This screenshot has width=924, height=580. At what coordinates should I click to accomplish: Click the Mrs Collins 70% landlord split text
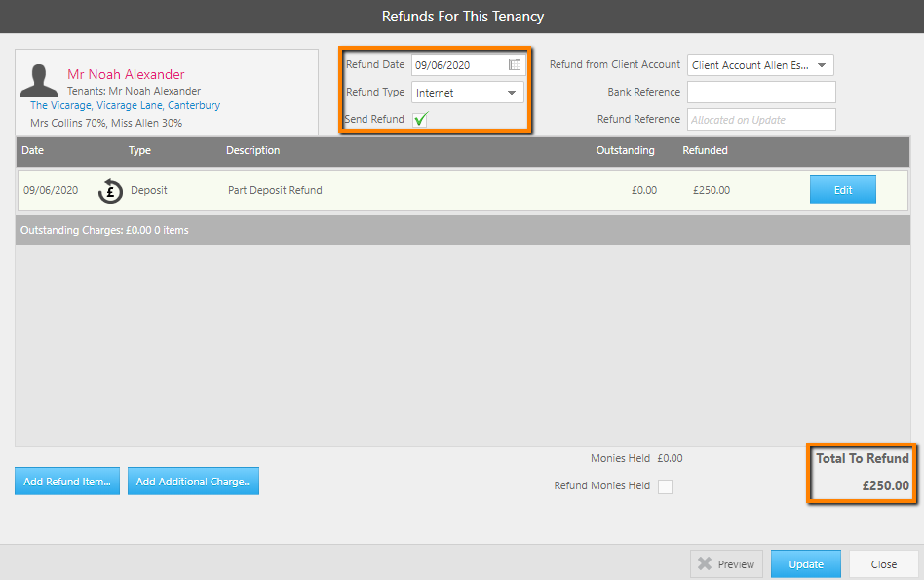pyautogui.click(x=106, y=123)
